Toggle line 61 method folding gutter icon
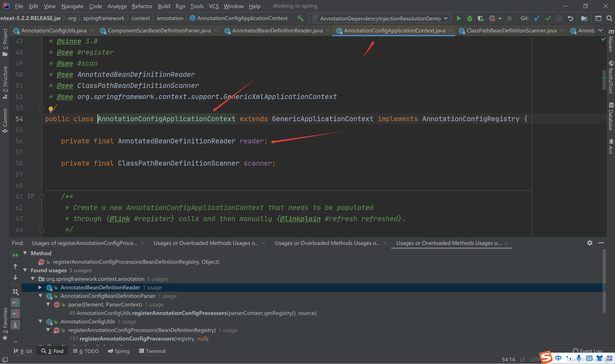615x364 pixels. [42, 196]
